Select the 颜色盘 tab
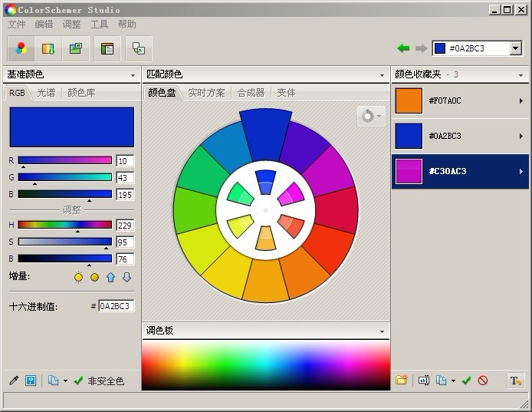 click(x=162, y=92)
